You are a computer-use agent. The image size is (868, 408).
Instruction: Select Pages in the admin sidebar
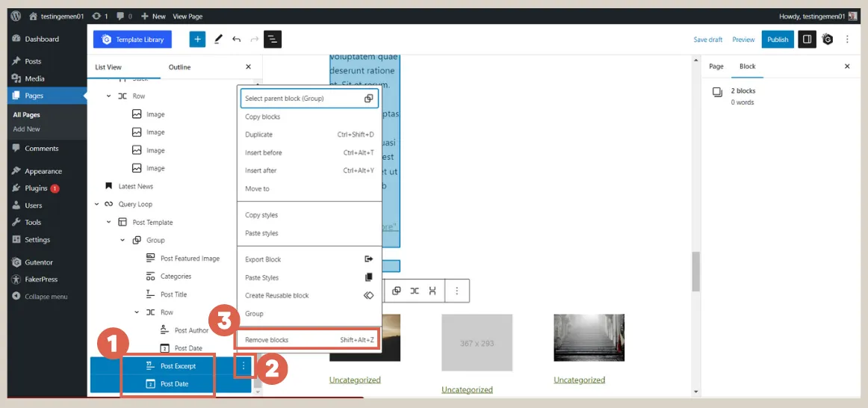tap(47, 96)
